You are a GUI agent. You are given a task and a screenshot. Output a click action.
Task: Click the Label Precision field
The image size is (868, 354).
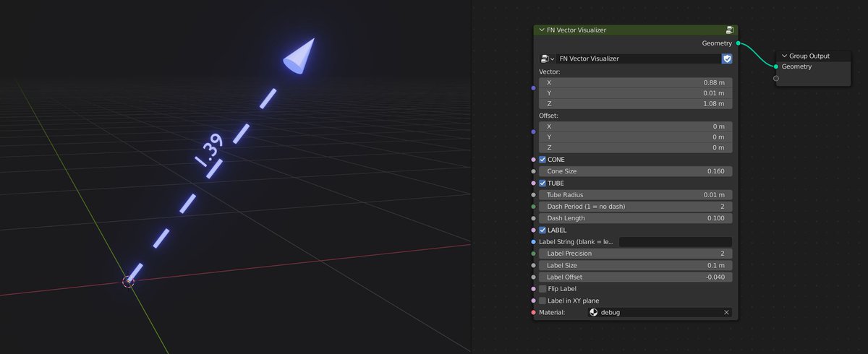tap(635, 254)
